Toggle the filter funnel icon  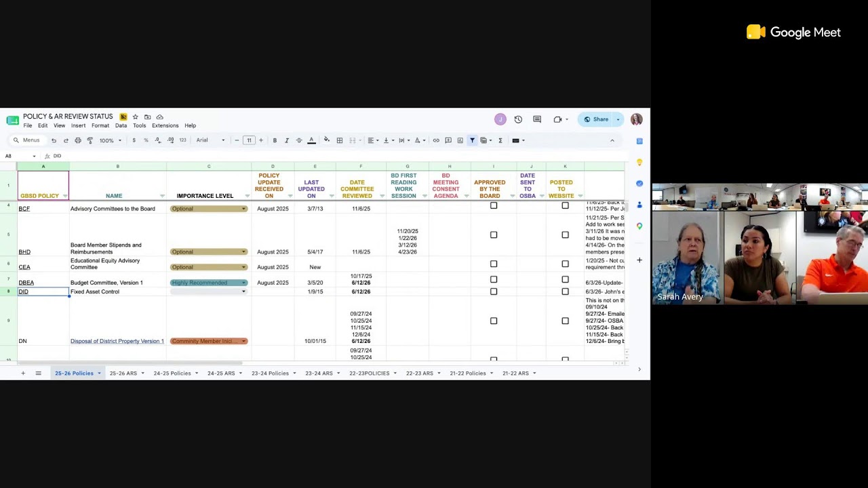point(472,140)
